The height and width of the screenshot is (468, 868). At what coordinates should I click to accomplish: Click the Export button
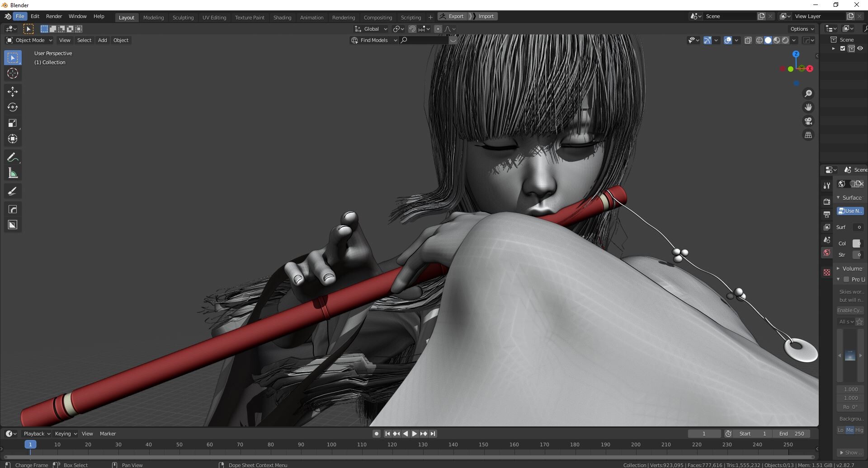point(452,16)
